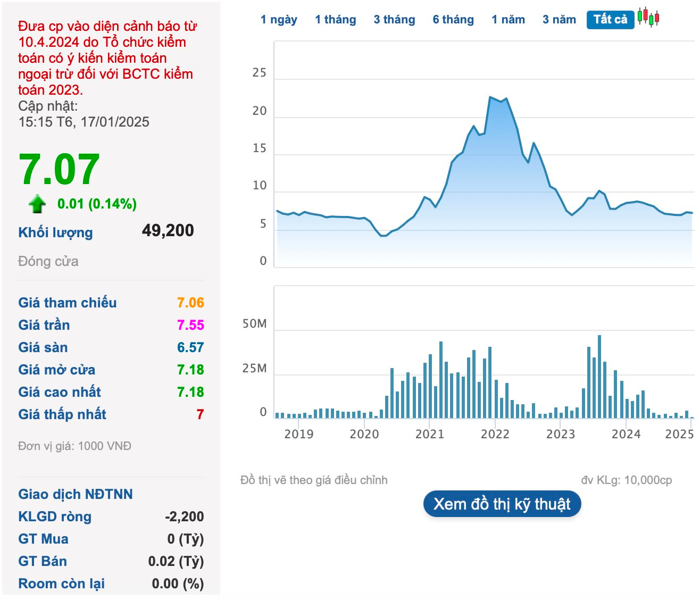700x600 pixels.
Task: Click the 'Đóng cửa' status text
Action: click(48, 261)
